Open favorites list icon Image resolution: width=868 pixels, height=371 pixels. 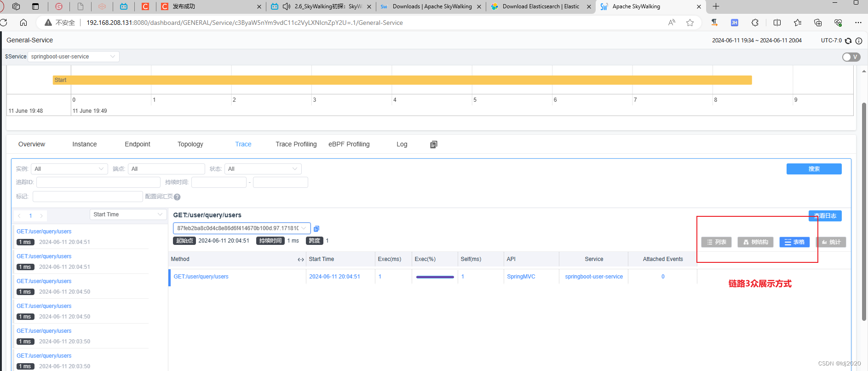point(798,23)
